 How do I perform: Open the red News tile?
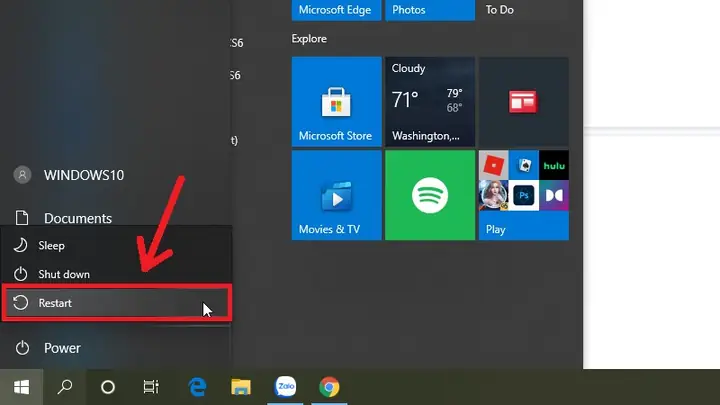523,102
